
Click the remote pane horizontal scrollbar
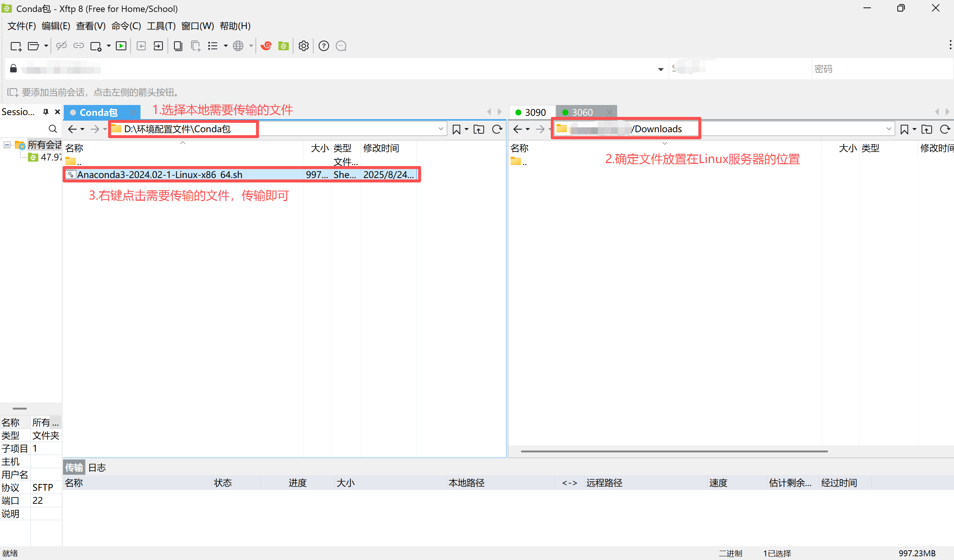[674, 451]
